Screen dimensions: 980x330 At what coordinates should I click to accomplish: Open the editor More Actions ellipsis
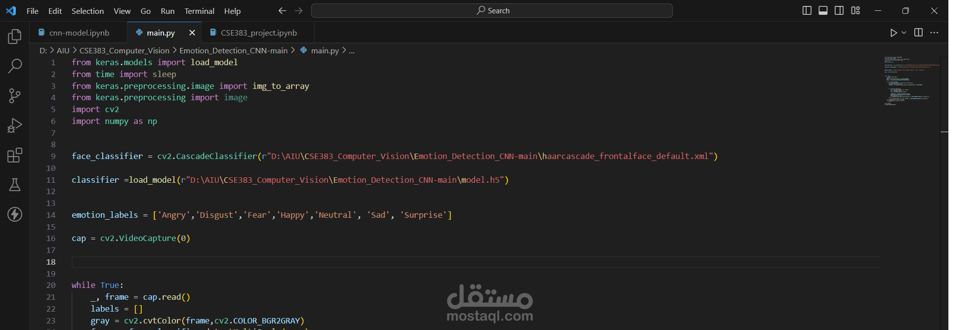point(934,33)
